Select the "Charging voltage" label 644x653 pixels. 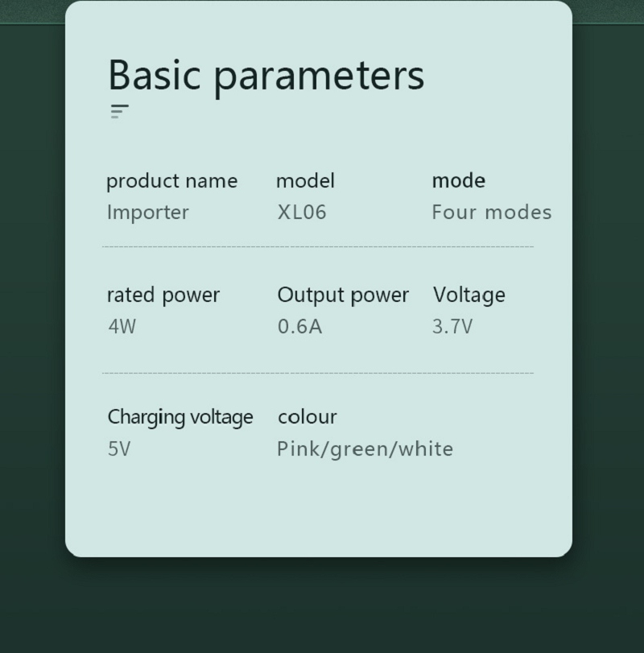180,417
